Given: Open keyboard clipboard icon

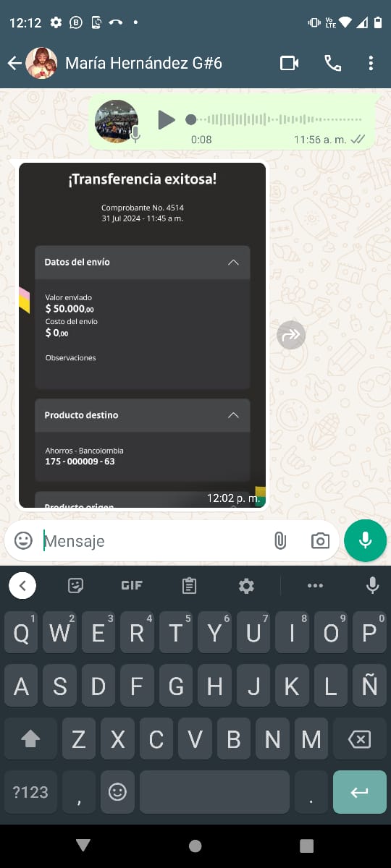Looking at the screenshot, I should (190, 586).
